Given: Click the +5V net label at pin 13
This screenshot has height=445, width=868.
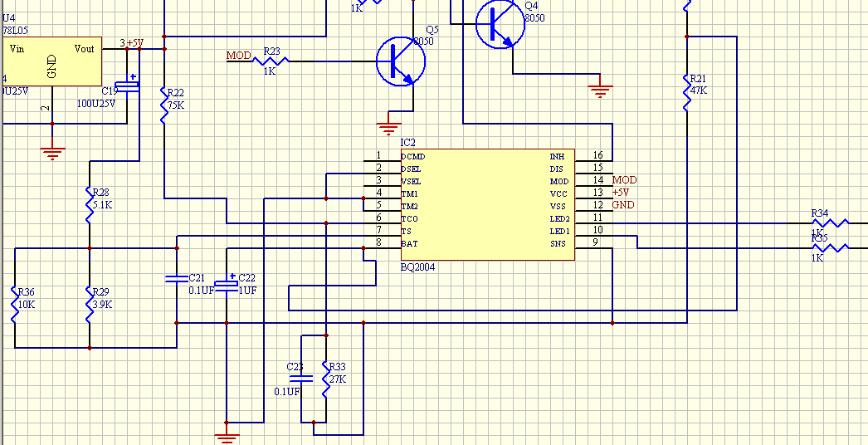Looking at the screenshot, I should 621,193.
